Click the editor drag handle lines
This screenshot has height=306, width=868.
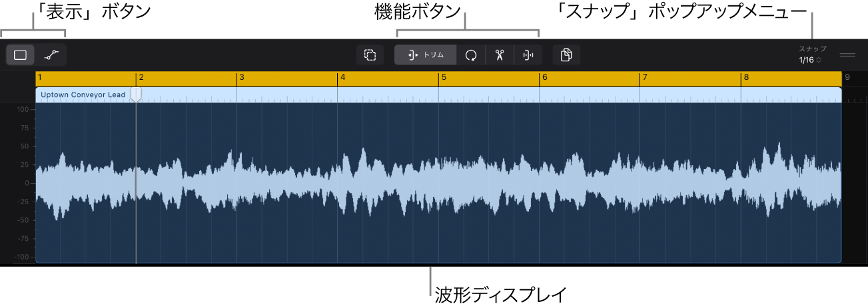pyautogui.click(x=847, y=55)
